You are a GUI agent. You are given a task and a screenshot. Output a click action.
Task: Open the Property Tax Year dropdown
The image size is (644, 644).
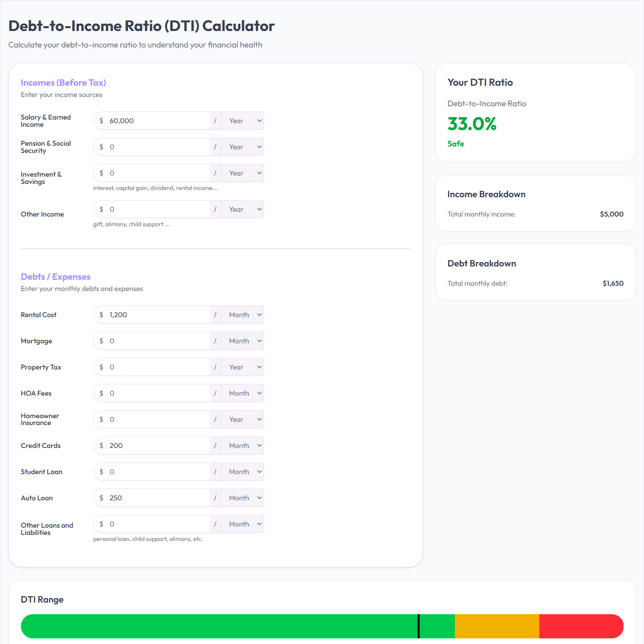pyautogui.click(x=242, y=367)
